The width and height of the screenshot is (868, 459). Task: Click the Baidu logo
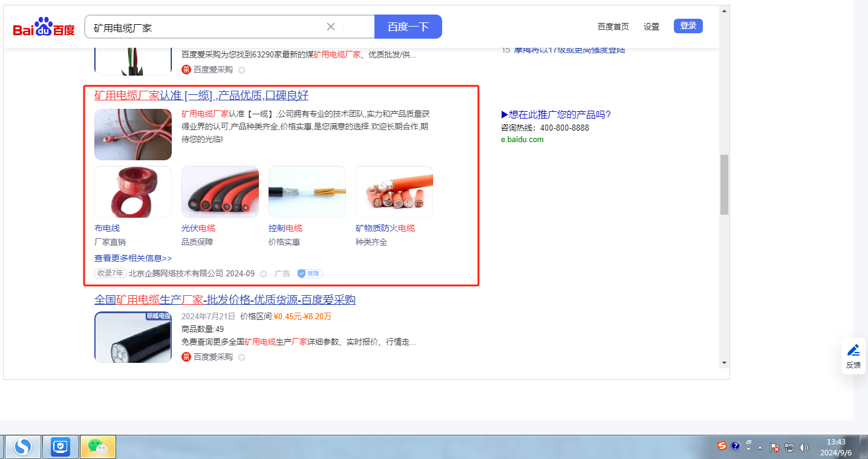(44, 27)
